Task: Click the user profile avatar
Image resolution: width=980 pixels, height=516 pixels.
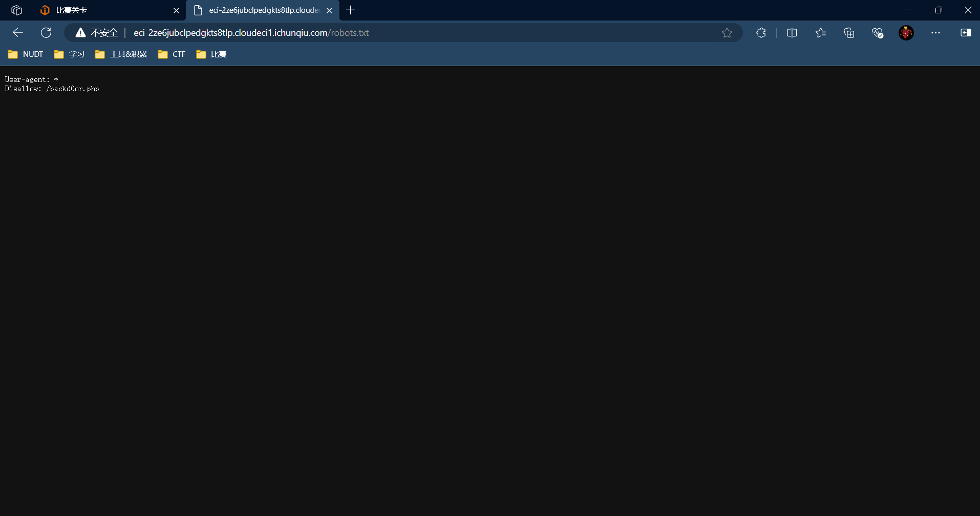Action: click(906, 33)
